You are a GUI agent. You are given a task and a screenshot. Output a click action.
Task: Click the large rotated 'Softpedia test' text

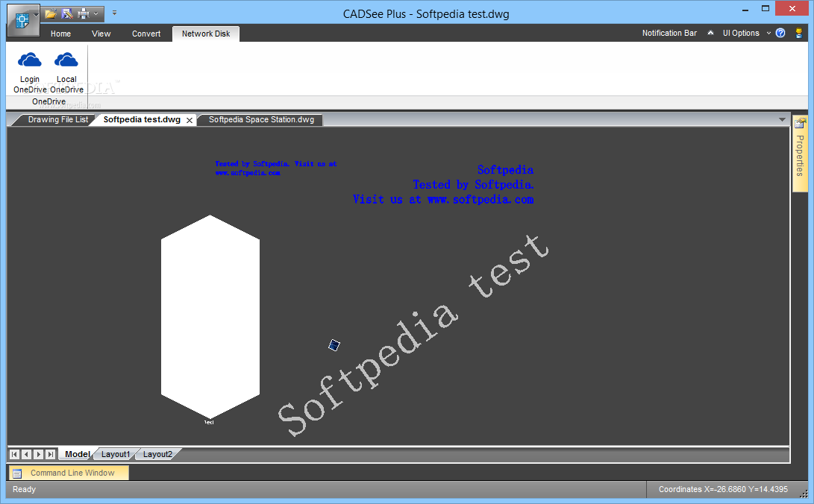(x=413, y=335)
